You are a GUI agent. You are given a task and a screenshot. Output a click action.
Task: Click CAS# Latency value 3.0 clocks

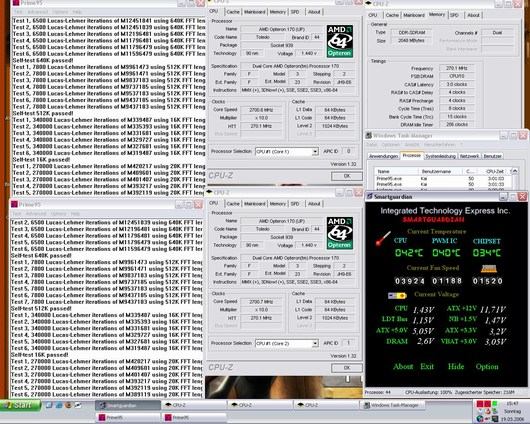[457, 84]
